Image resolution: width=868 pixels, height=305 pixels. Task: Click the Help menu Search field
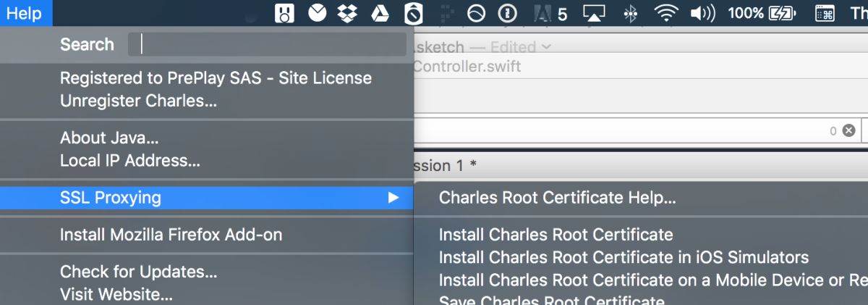pyautogui.click(x=267, y=44)
